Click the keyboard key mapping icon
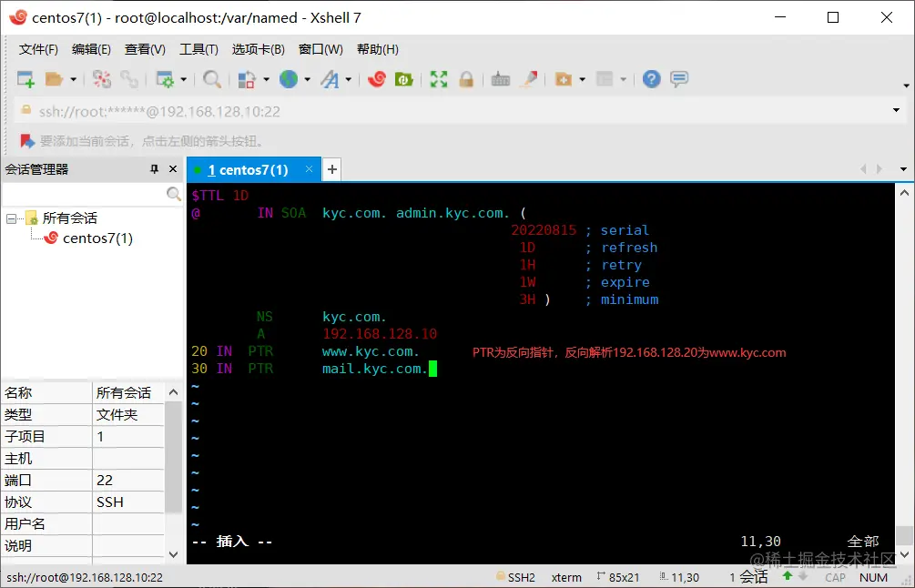 500,79
